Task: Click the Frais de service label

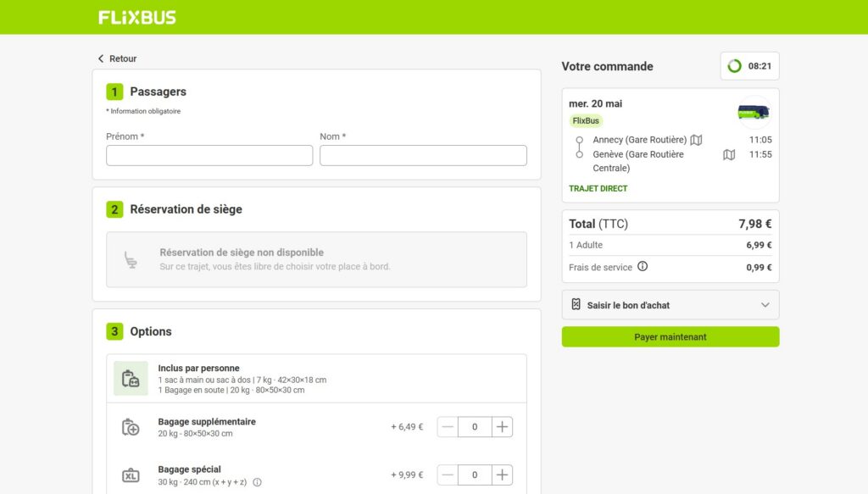Action: (600, 267)
